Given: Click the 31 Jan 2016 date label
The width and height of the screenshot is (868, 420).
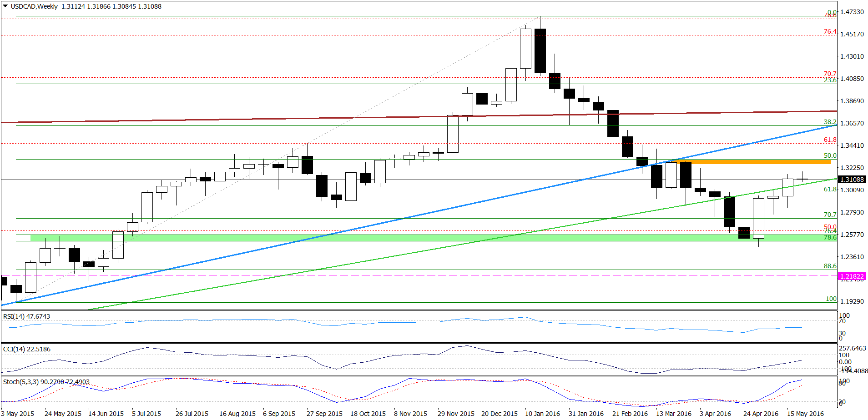Looking at the screenshot, I should click(586, 414).
